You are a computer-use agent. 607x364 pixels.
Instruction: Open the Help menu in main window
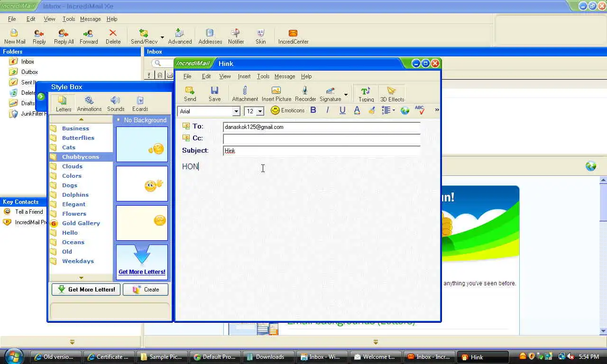click(112, 19)
